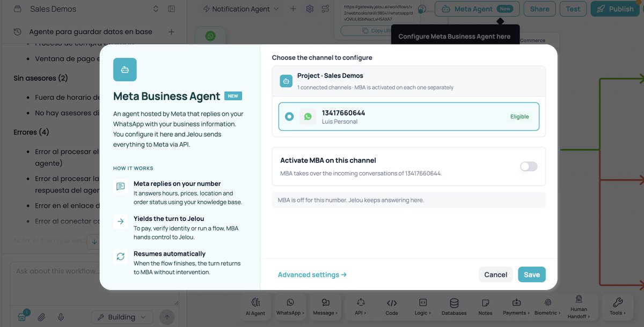
Task: Expand the API node menu
Action: pyautogui.click(x=361, y=307)
